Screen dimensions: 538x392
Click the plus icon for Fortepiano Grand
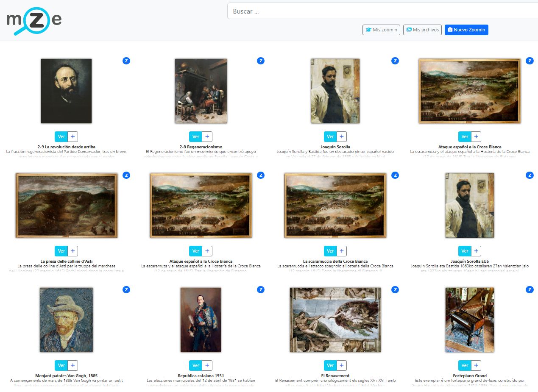click(x=476, y=365)
